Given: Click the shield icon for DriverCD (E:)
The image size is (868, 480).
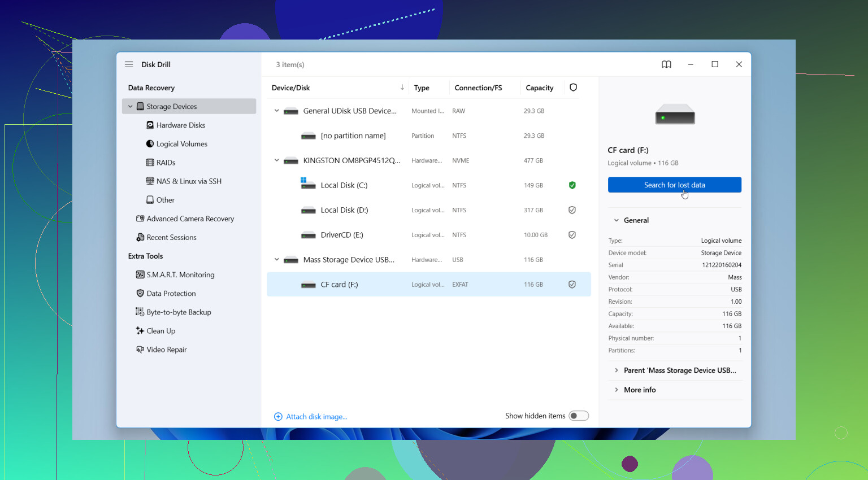Looking at the screenshot, I should pyautogui.click(x=572, y=235).
